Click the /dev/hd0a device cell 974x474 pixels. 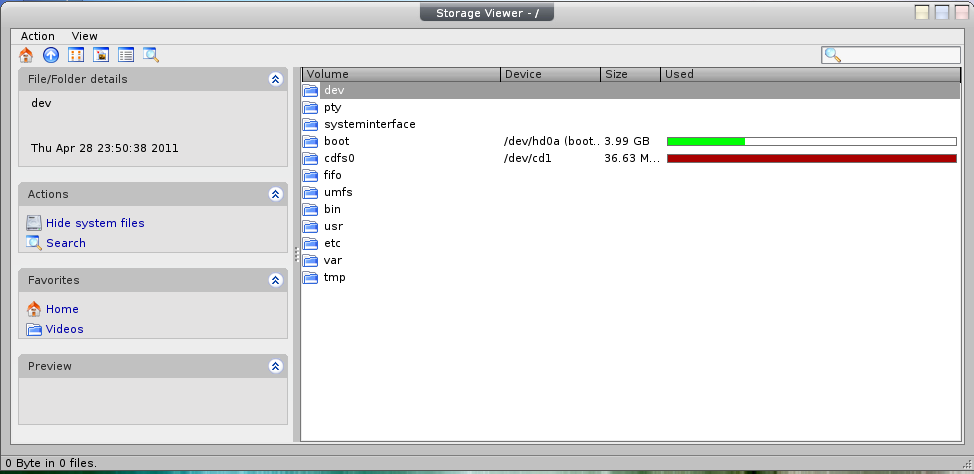click(x=552, y=142)
